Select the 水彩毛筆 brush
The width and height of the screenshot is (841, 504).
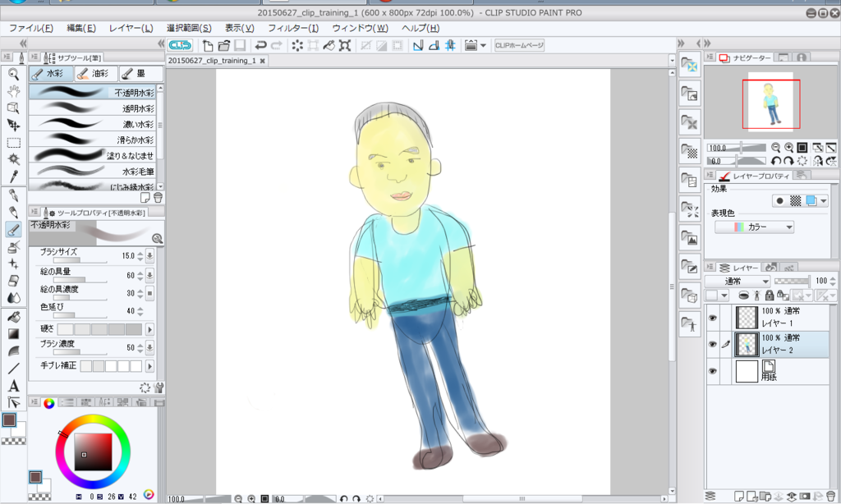pyautogui.click(x=92, y=171)
